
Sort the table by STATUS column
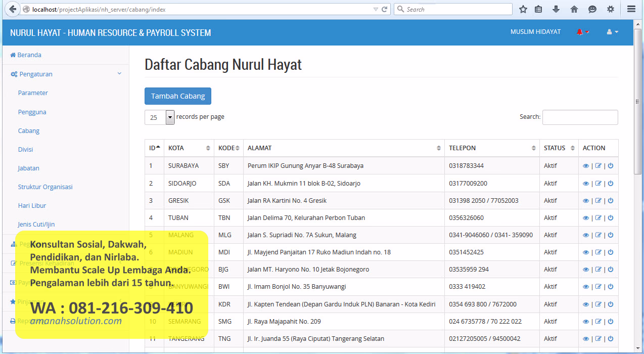click(x=559, y=148)
